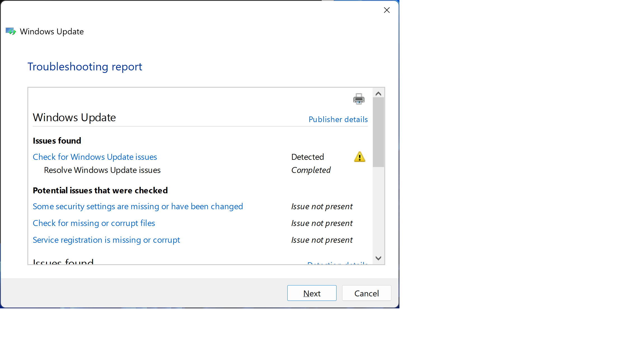Screen dimensions: 644x362
Task: Click the yellow warning icon beside Detected
Action: click(x=359, y=157)
